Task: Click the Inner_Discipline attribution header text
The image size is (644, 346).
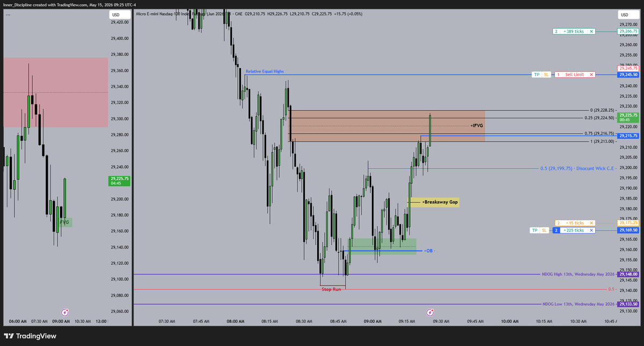Action: [x=69, y=5]
